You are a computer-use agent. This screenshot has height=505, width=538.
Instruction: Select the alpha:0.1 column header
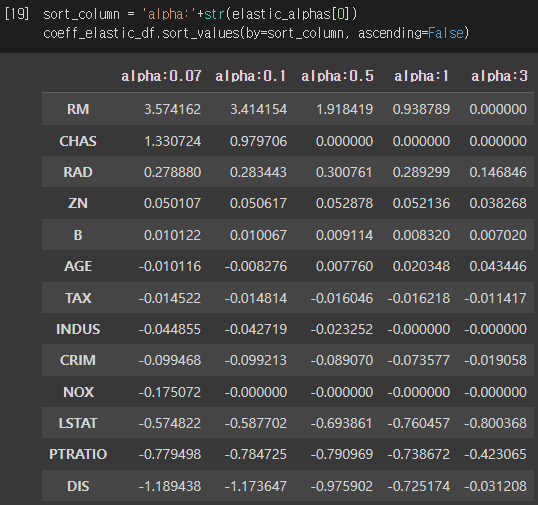click(250, 76)
